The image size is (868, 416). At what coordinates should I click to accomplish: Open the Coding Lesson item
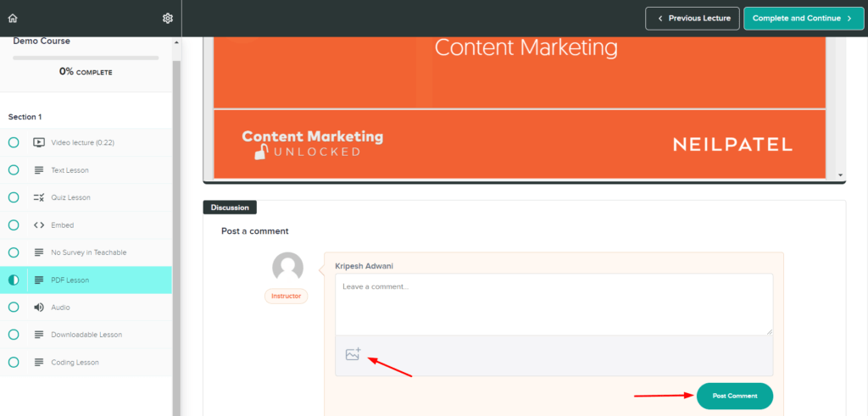(x=75, y=363)
